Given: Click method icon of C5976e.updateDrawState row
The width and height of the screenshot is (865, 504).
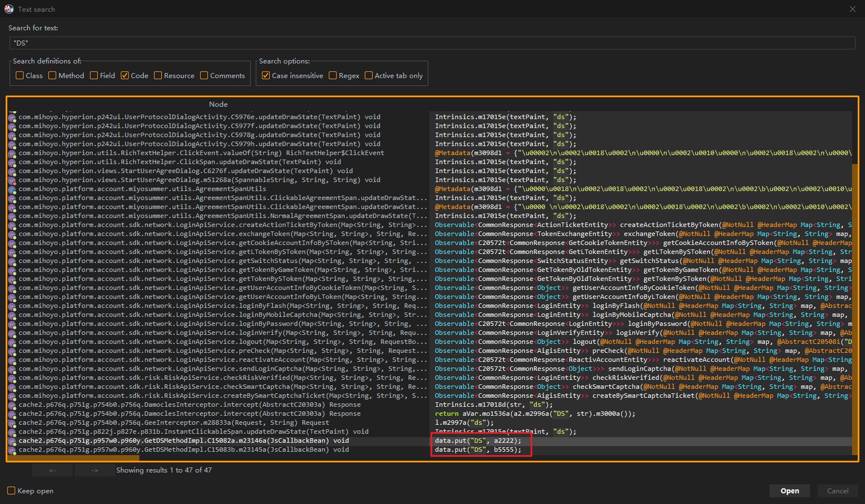Looking at the screenshot, I should (12, 117).
